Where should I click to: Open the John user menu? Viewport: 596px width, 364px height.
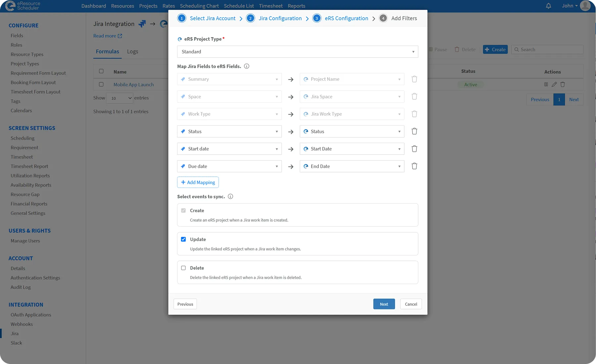coord(570,6)
